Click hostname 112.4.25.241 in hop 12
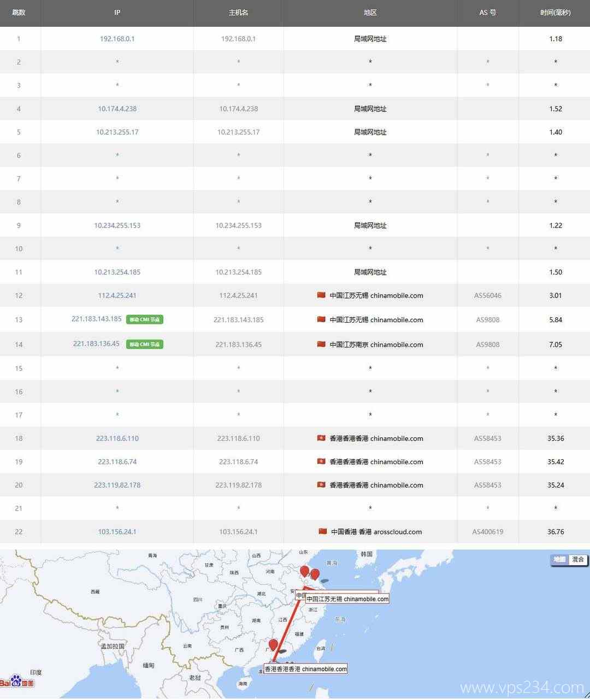 coord(238,295)
